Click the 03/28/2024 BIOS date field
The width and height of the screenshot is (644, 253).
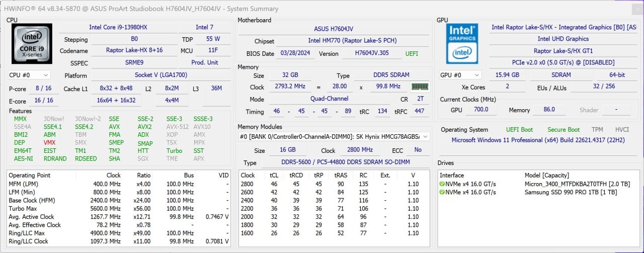click(296, 53)
